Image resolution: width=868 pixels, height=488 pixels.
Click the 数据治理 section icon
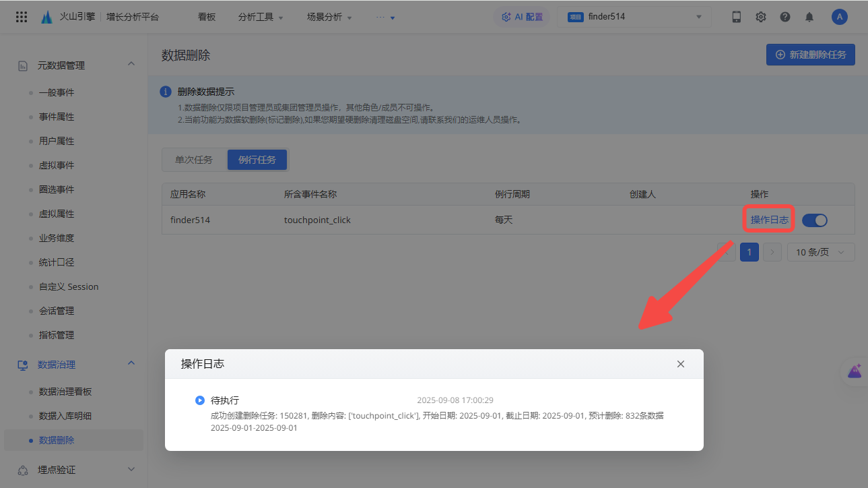[x=23, y=365]
